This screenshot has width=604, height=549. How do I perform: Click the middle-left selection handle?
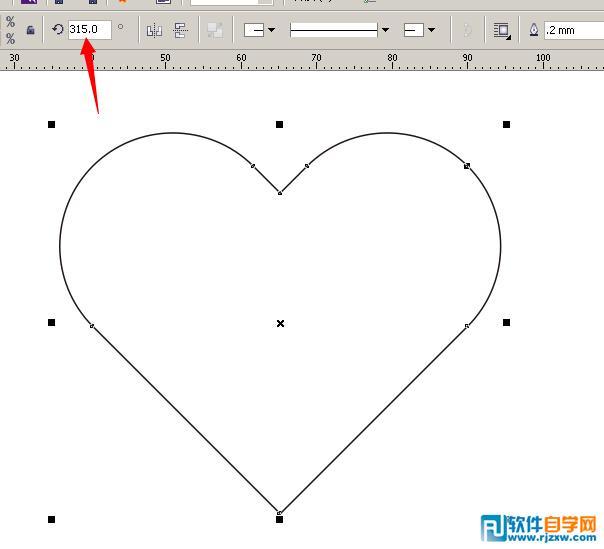tap(52, 322)
